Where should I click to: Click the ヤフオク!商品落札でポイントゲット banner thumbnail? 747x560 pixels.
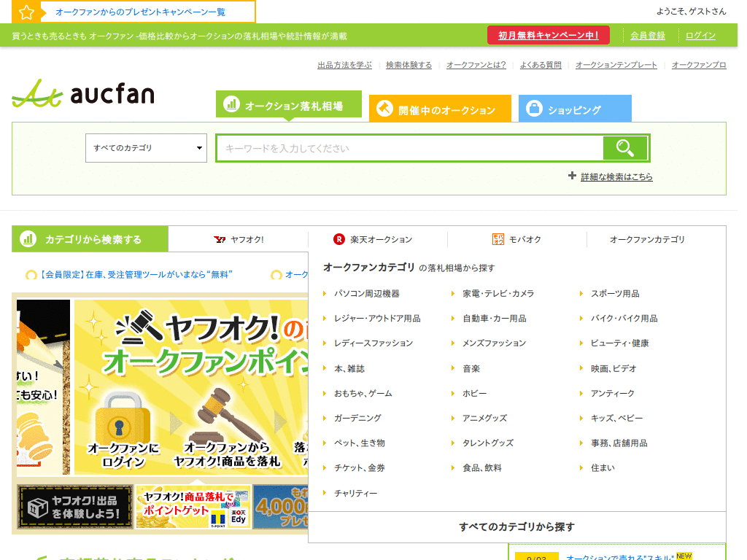tap(193, 507)
